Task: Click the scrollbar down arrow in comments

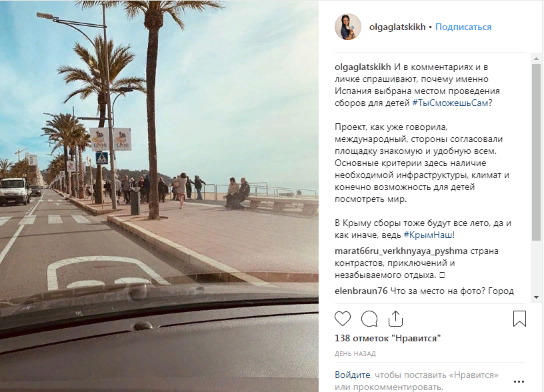Action: (537, 297)
